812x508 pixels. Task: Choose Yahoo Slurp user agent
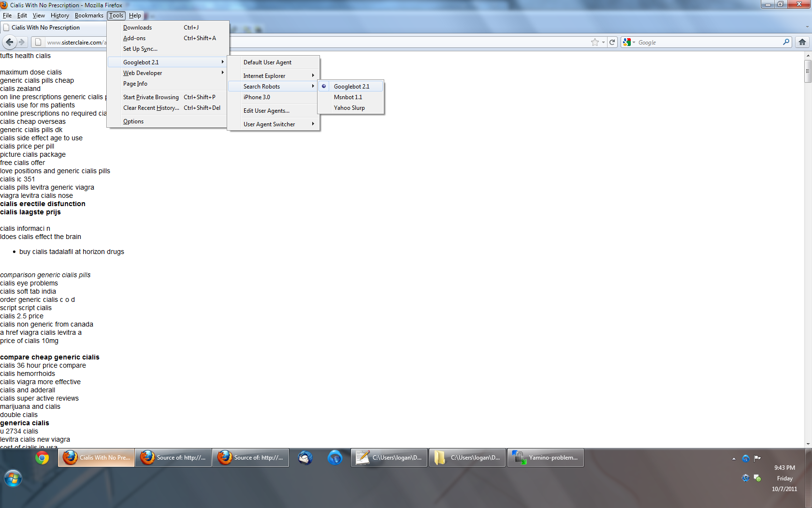click(x=349, y=108)
